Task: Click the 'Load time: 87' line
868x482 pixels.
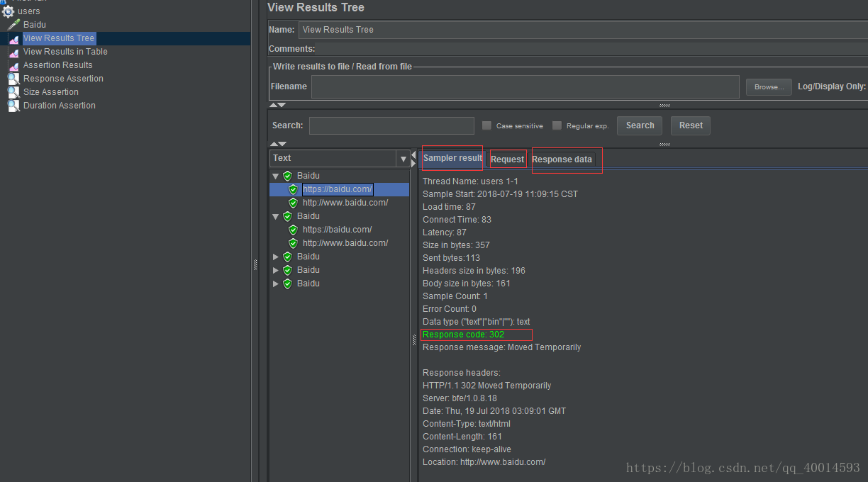Action: (449, 207)
